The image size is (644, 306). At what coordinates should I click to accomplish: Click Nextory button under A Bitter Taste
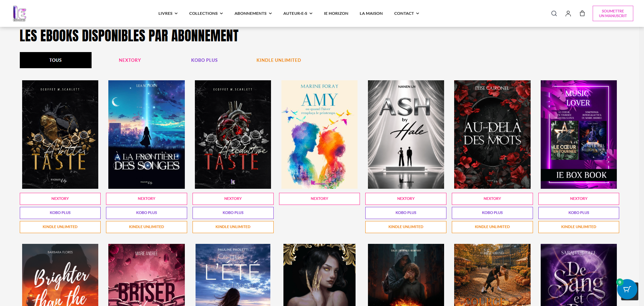(x=60, y=199)
